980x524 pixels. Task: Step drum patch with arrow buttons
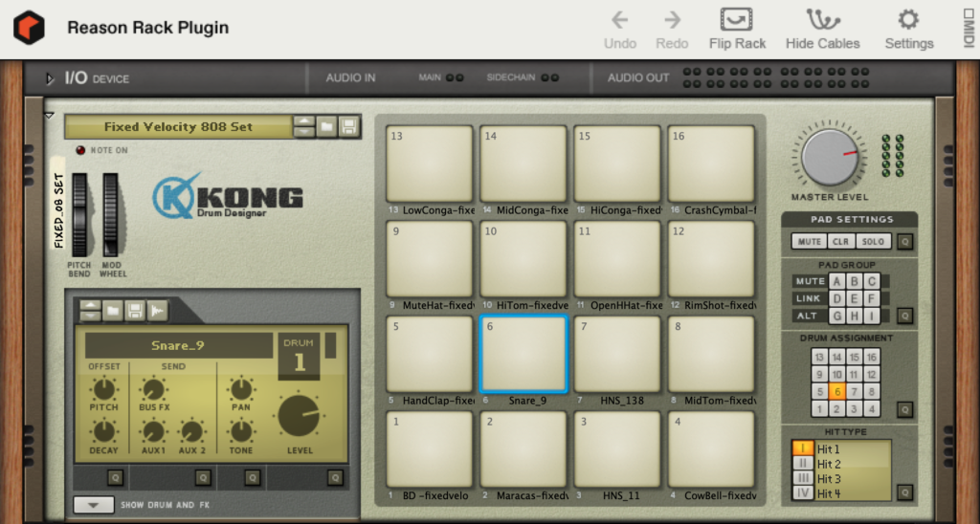[90, 311]
